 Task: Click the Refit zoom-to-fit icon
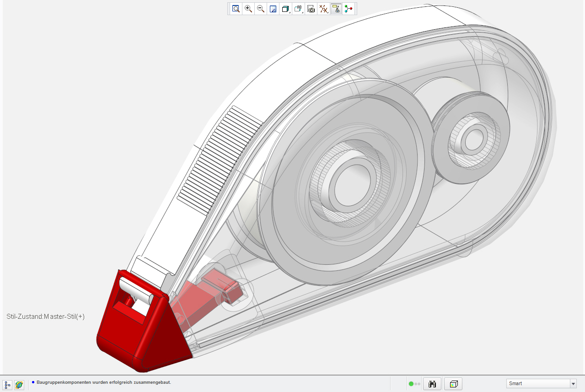tap(236, 9)
